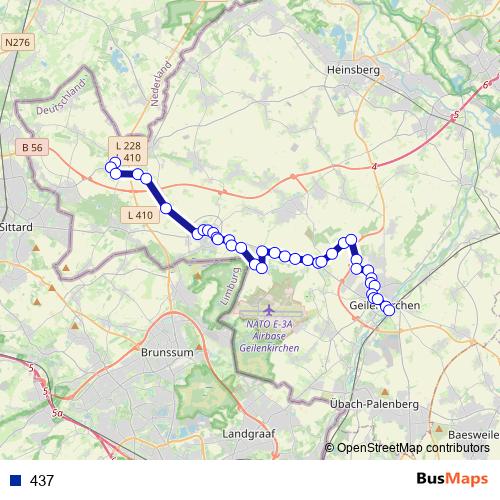500x500 pixels.
Task: Select the L 228 road shield
Action: [x=128, y=146]
